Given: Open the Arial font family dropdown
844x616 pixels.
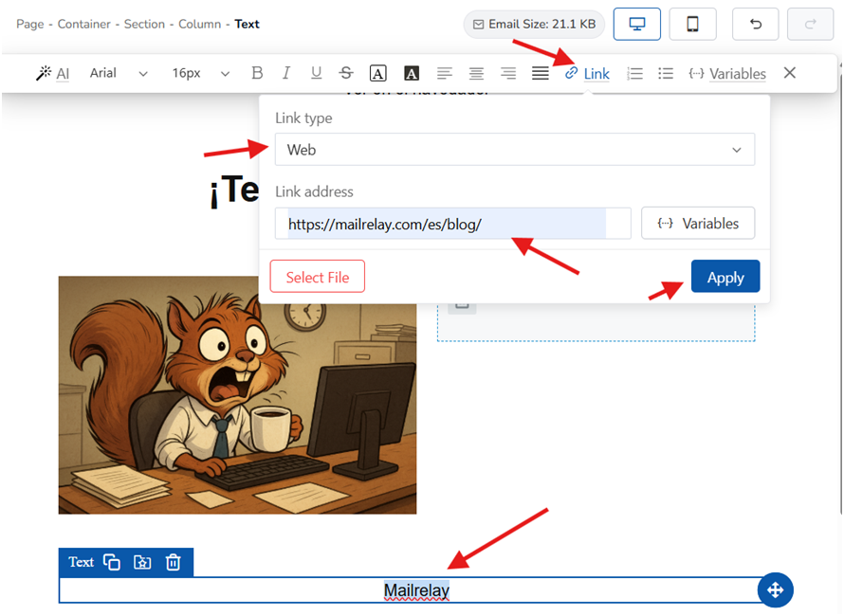Looking at the screenshot, I should 119,73.
